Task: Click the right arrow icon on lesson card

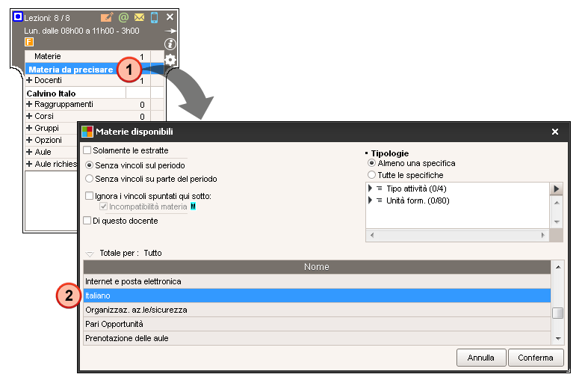Action: click(170, 31)
